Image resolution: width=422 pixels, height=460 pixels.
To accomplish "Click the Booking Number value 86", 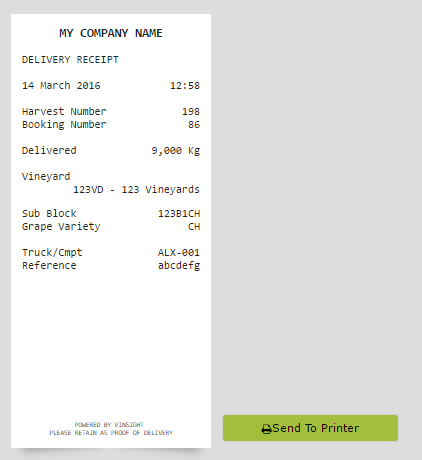I will (x=194, y=125).
